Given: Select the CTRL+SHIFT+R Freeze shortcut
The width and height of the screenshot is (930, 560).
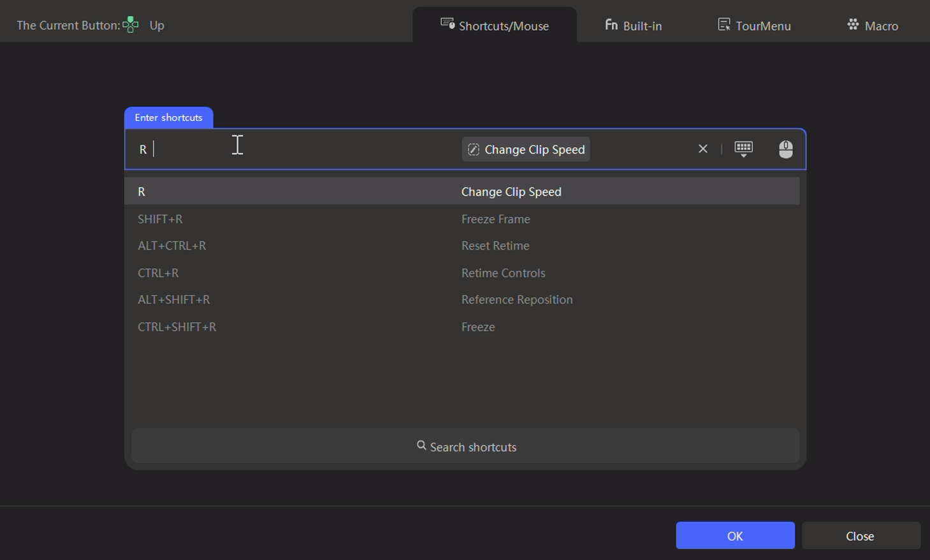Looking at the screenshot, I should click(461, 327).
